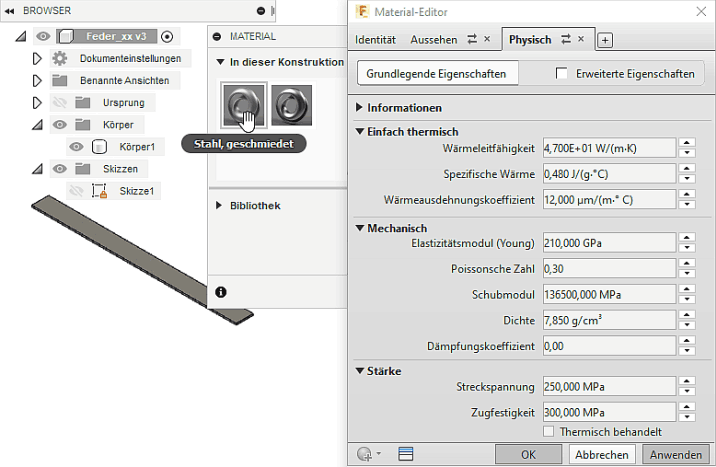Viewport: 716px width, 467px height.
Task: Toggle visibility eye of Körper1
Action: coord(77,146)
